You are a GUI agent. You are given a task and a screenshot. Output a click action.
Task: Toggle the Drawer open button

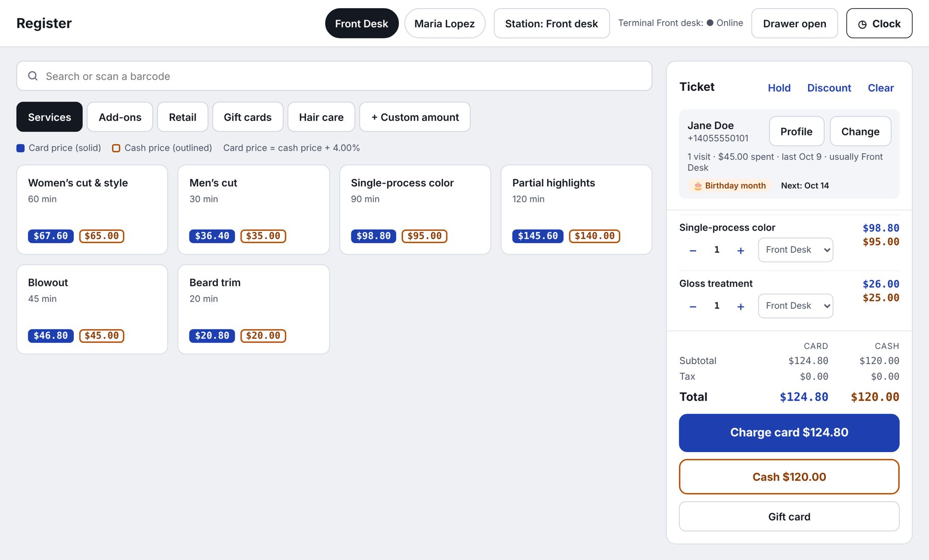[794, 23]
